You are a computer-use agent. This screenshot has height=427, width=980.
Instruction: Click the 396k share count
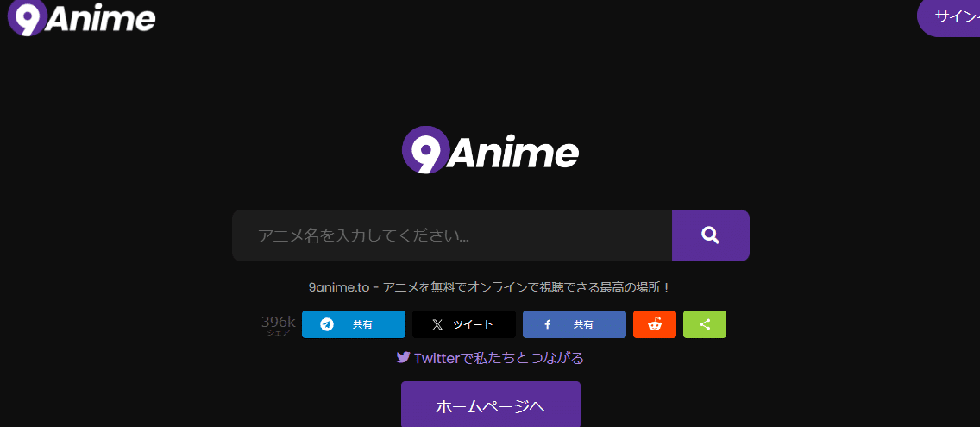click(x=278, y=325)
